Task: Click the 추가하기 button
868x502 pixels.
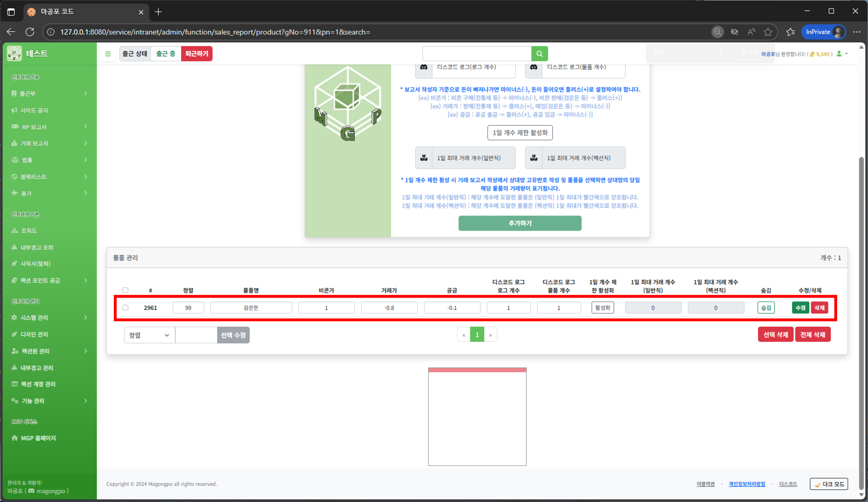Action: pos(520,223)
